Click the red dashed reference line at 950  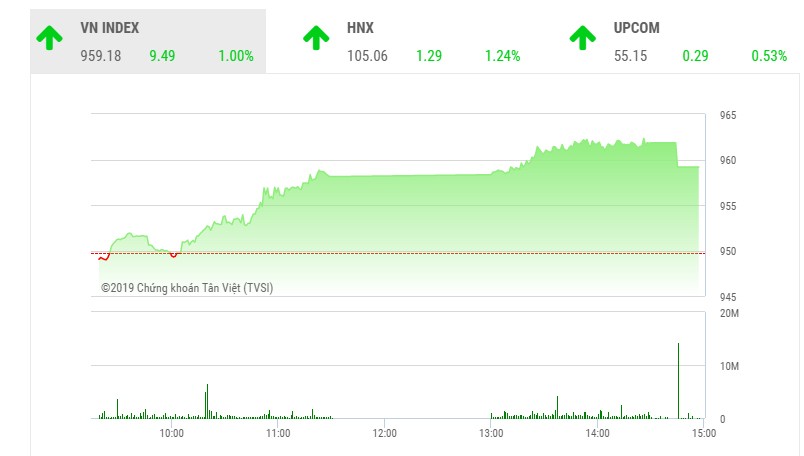[400, 252]
